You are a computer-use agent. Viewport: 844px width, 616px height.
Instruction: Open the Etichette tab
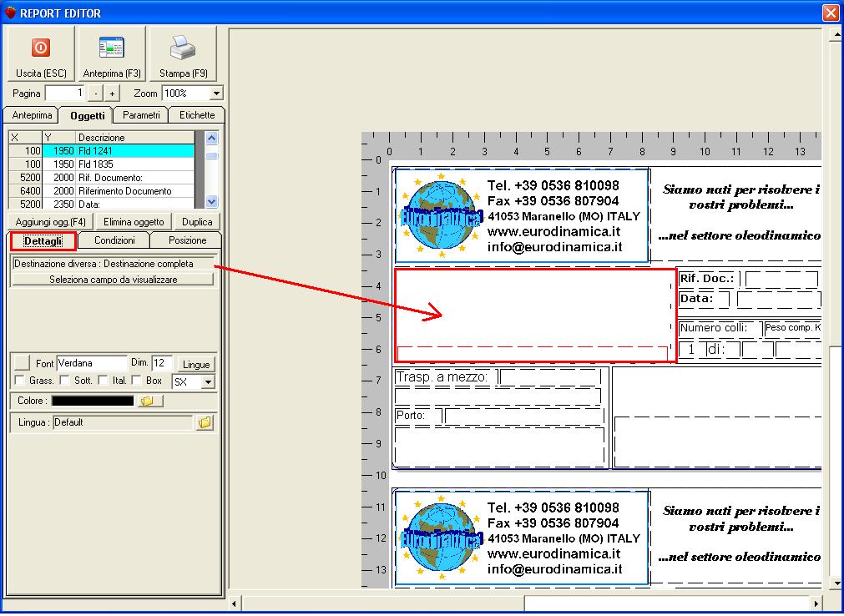197,115
